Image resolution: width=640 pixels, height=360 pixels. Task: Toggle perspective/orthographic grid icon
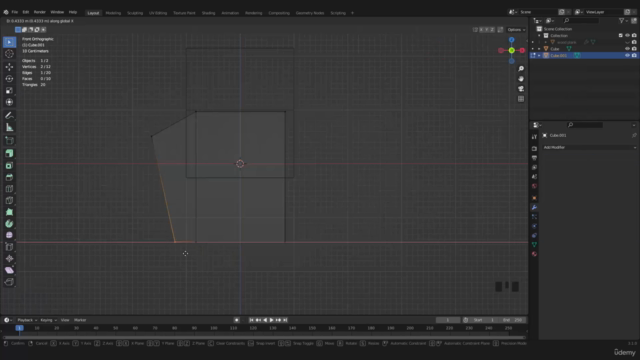(521, 99)
